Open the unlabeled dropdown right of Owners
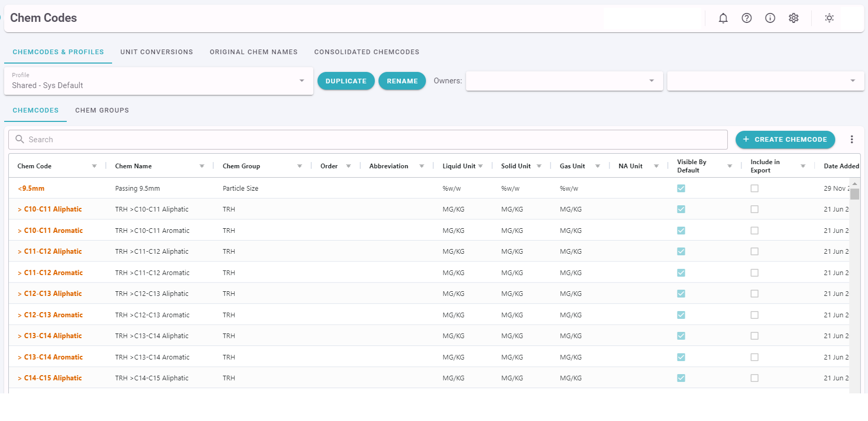868x421 pixels. click(x=765, y=81)
